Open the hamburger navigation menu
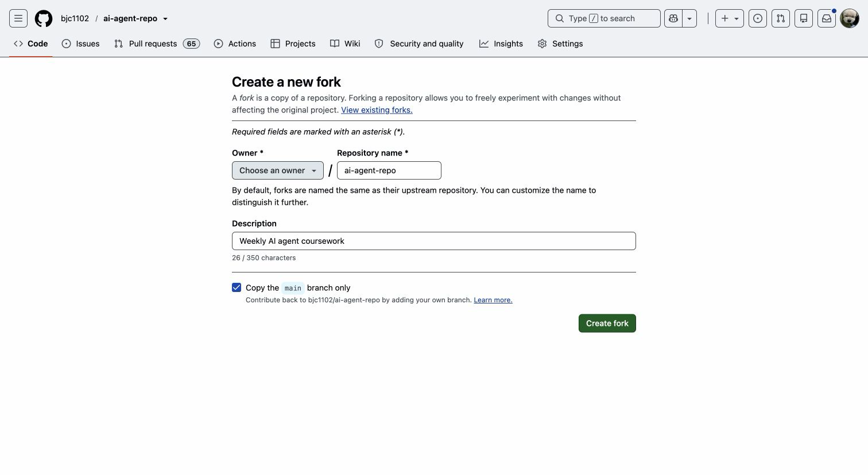The width and height of the screenshot is (868, 475). pos(18,18)
